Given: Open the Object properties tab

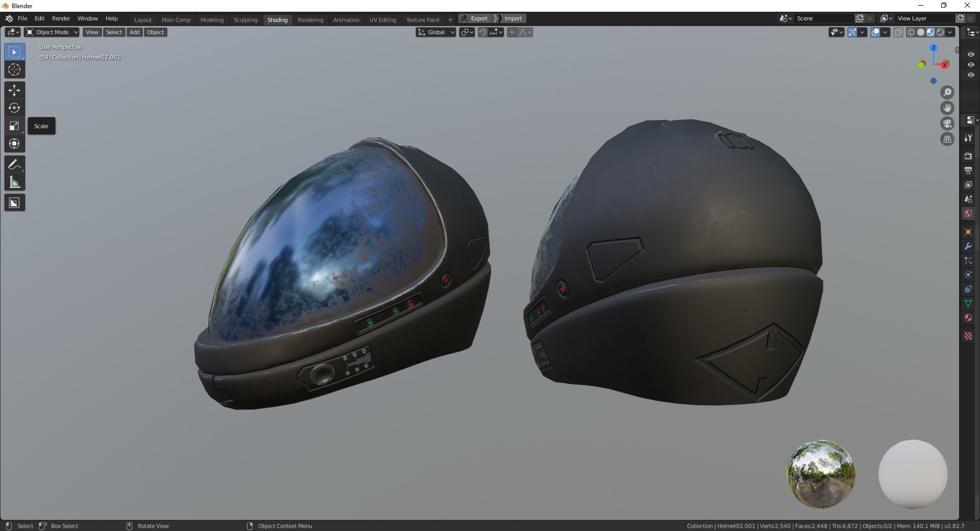Looking at the screenshot, I should (968, 232).
